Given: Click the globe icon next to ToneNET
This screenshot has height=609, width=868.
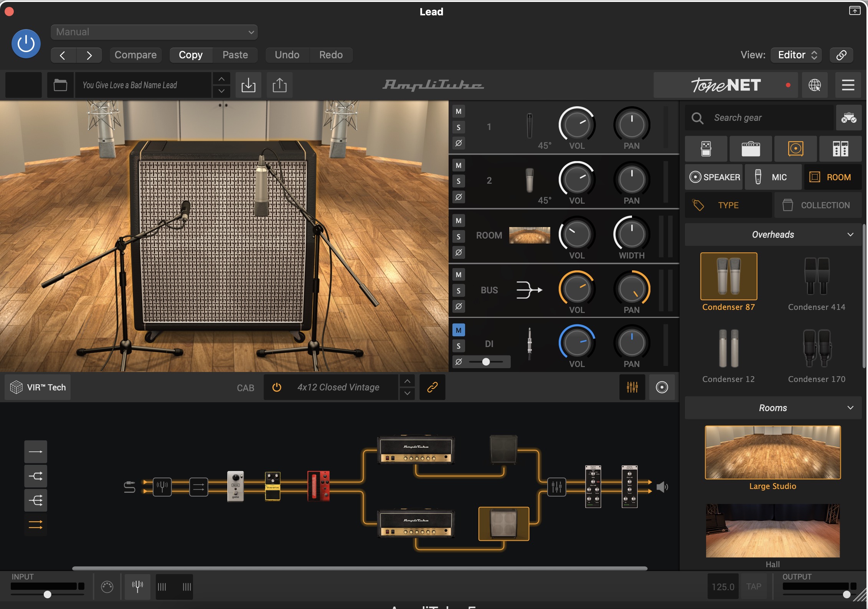Looking at the screenshot, I should pos(815,85).
